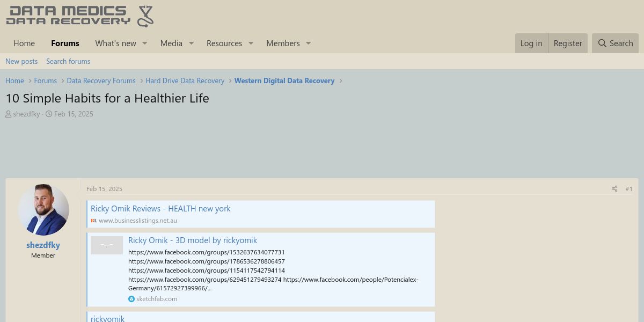This screenshot has height=322, width=644.
Task: Click the sketchfab.com favicon icon
Action: (x=131, y=299)
